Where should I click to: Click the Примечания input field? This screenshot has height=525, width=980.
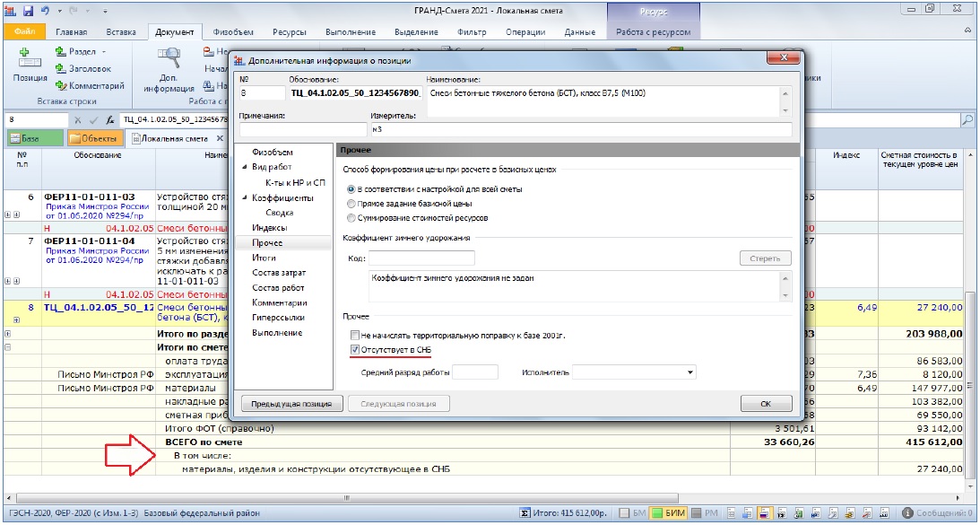[302, 129]
